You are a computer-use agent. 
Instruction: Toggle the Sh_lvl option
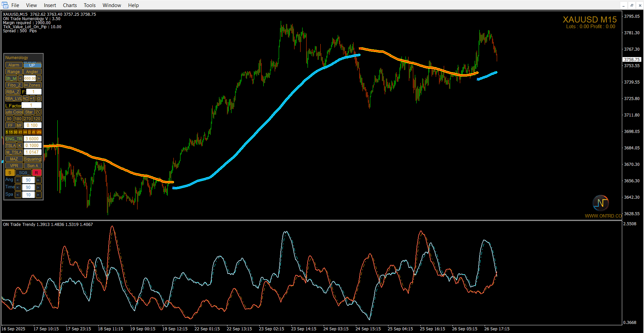coord(11,79)
